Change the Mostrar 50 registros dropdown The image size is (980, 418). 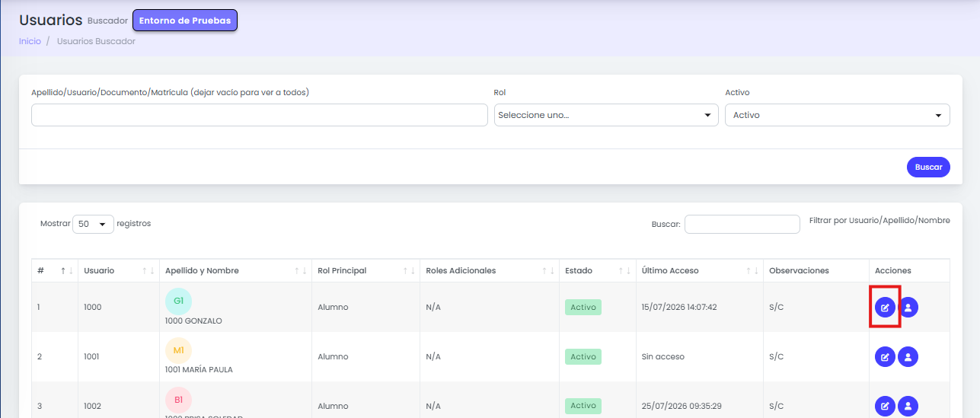[93, 224]
